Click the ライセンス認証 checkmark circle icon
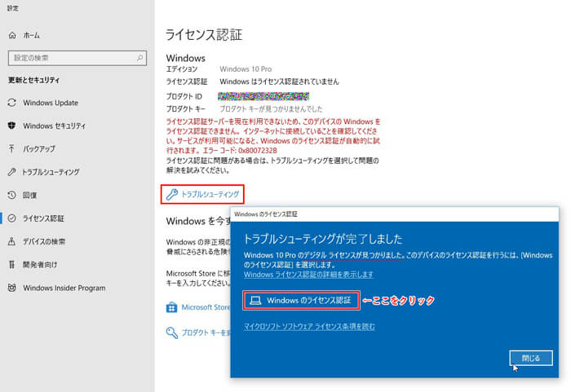The width and height of the screenshot is (571, 392). pos(12,218)
